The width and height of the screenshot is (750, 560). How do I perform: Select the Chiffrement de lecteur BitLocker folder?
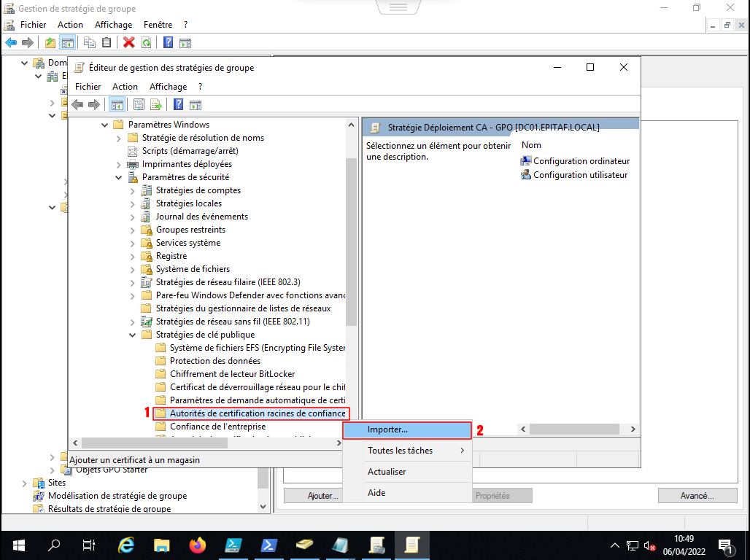pyautogui.click(x=232, y=374)
